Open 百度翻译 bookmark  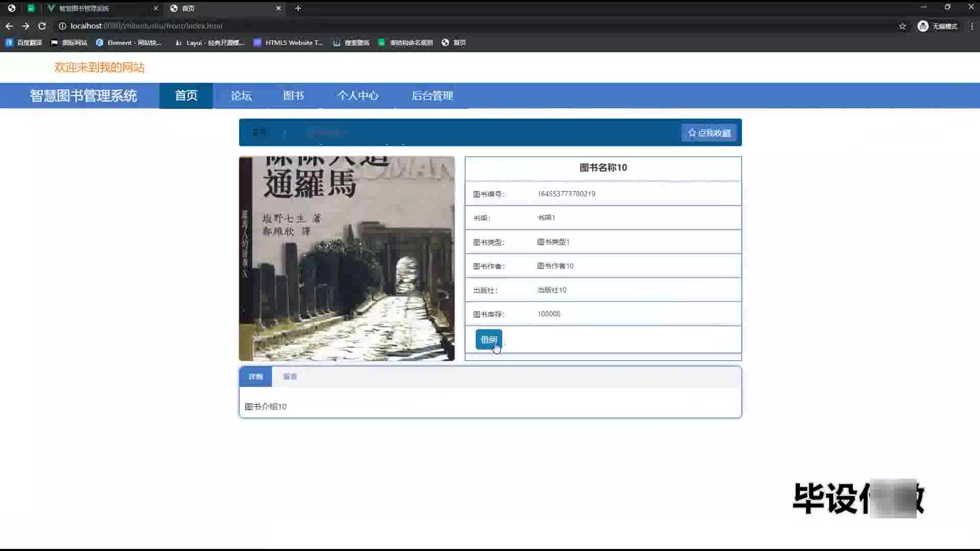click(x=24, y=43)
